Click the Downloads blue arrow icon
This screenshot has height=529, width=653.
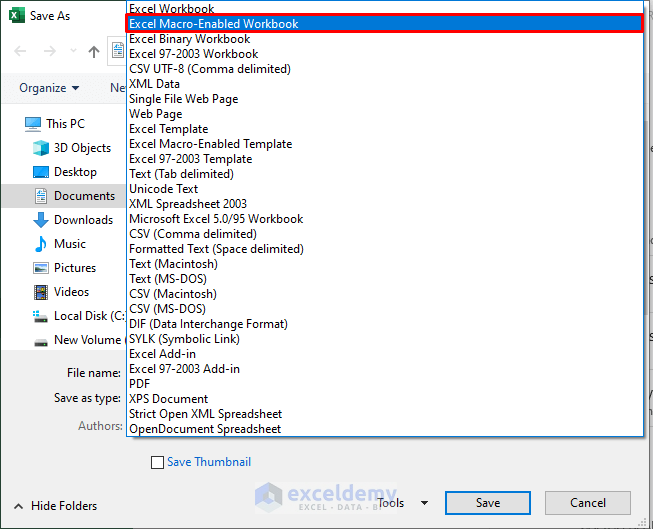tap(41, 220)
